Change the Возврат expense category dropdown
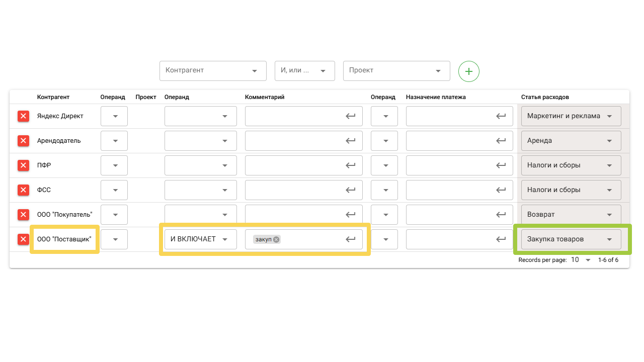644x362 pixels. pyautogui.click(x=571, y=215)
